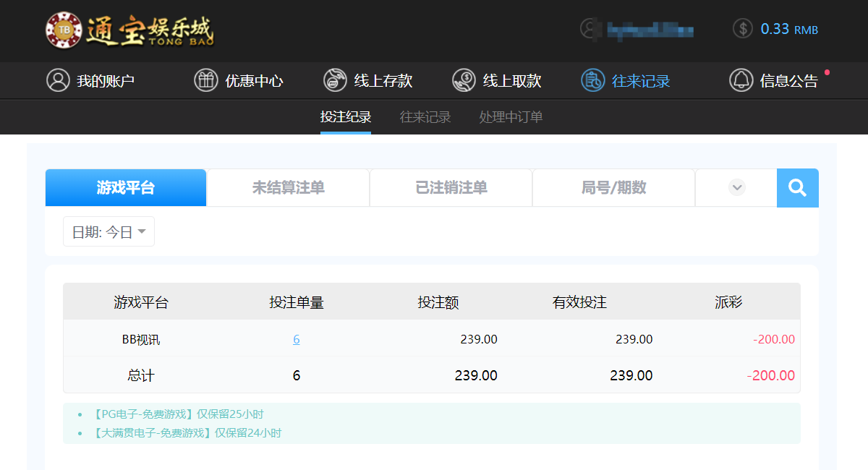The height and width of the screenshot is (470, 868).
Task: Open the 线上取款 withdrawal icon
Action: tap(463, 80)
